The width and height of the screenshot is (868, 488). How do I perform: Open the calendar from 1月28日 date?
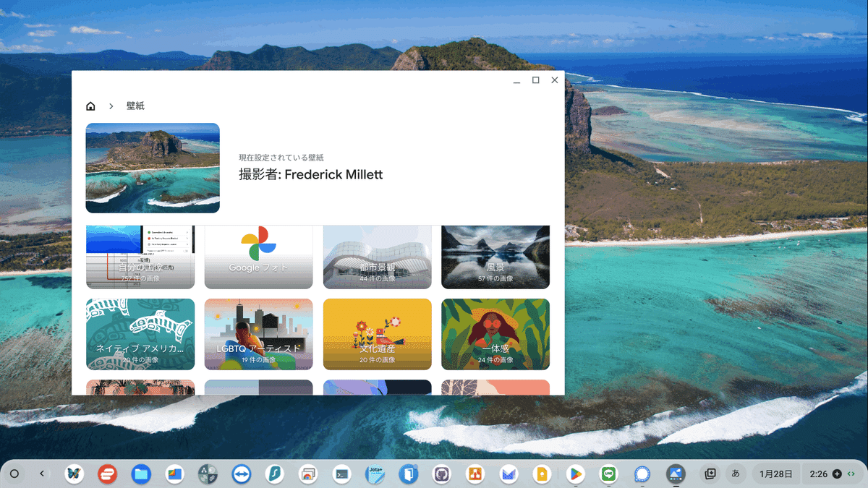pyautogui.click(x=775, y=474)
